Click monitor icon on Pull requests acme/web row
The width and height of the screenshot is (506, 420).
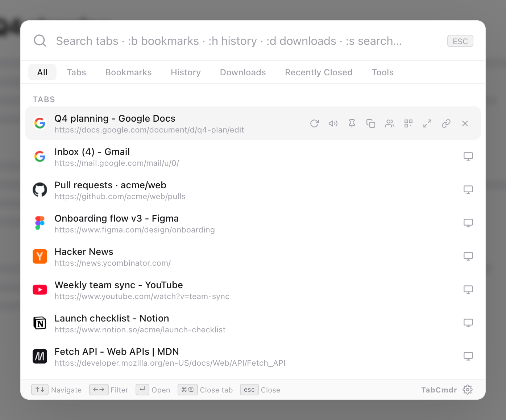(468, 190)
